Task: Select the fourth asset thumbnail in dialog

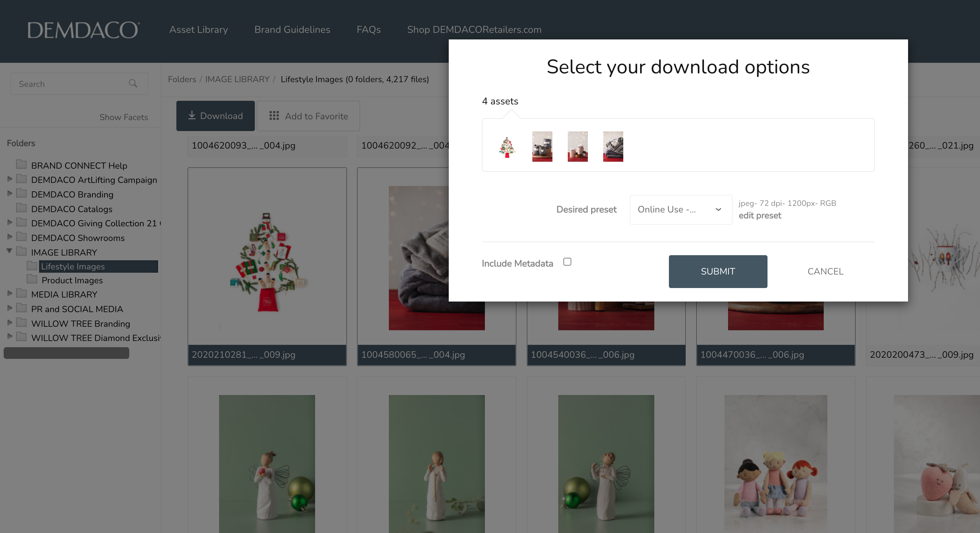Action: (x=613, y=147)
